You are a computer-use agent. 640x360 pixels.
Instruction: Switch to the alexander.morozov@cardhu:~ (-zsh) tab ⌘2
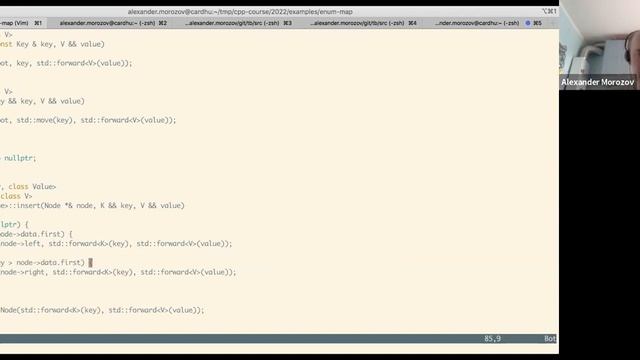coord(113,23)
